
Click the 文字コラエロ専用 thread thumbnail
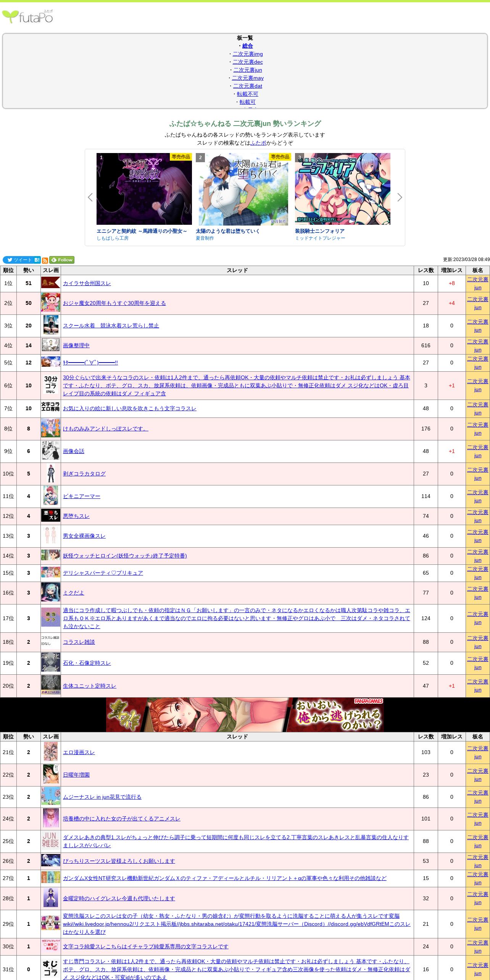point(51,406)
